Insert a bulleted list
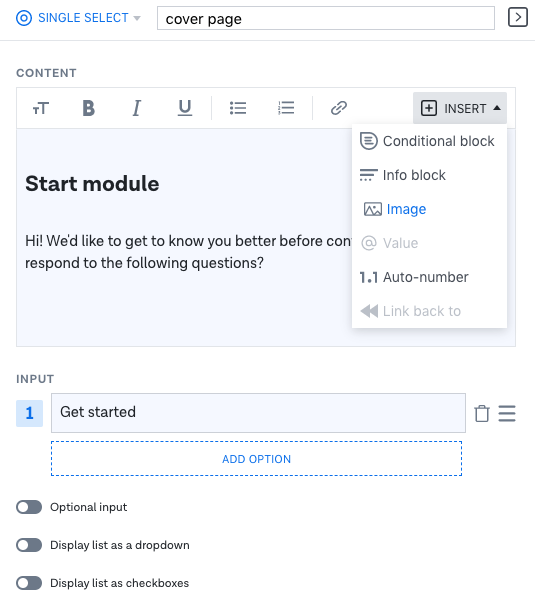Viewport: 535px width, 598px height. 238,108
